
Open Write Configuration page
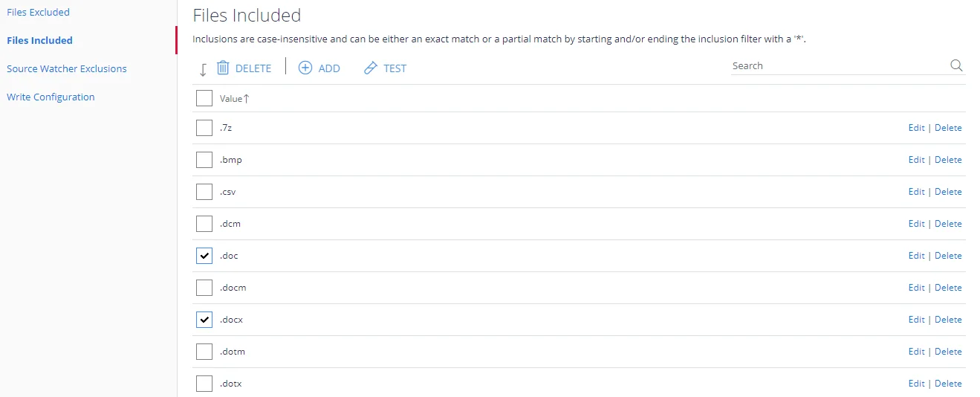click(51, 97)
